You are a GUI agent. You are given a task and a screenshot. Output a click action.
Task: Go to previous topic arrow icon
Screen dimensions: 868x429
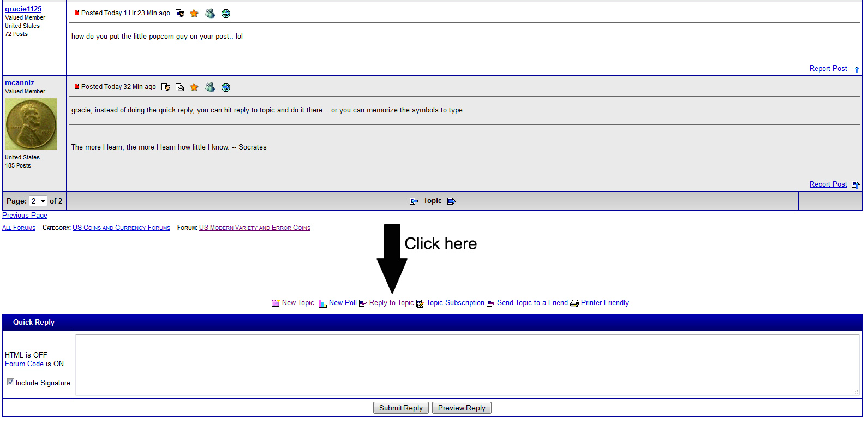[414, 201]
